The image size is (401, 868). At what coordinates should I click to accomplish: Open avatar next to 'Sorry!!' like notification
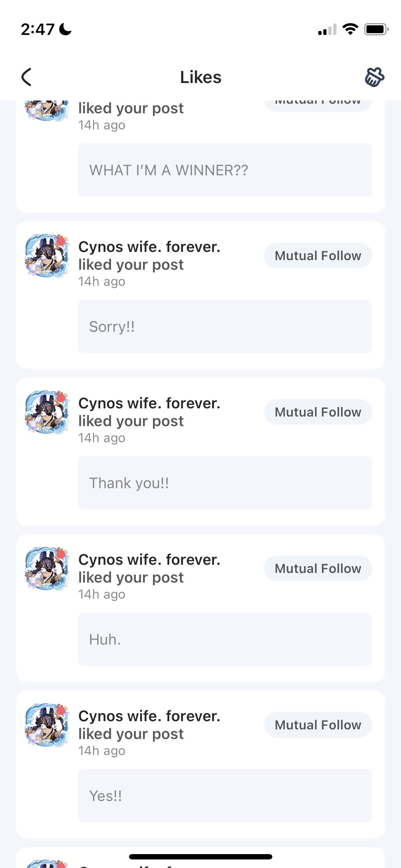tap(47, 255)
